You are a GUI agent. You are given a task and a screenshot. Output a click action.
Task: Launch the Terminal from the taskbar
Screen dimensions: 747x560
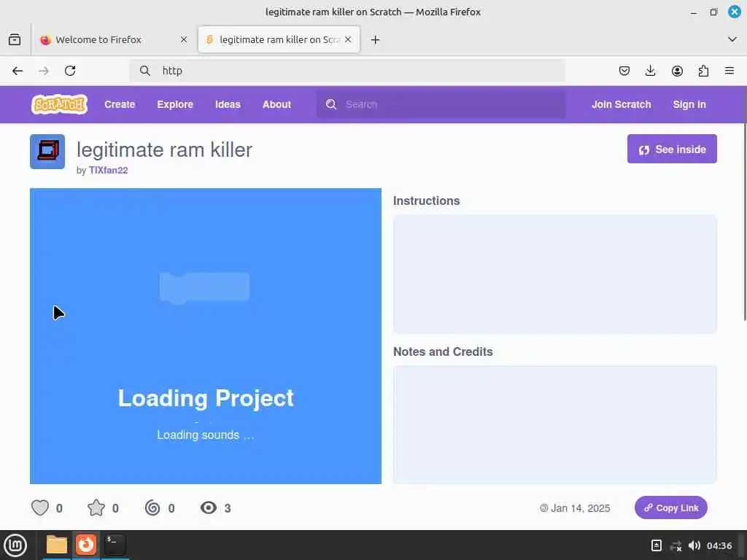[115, 545]
